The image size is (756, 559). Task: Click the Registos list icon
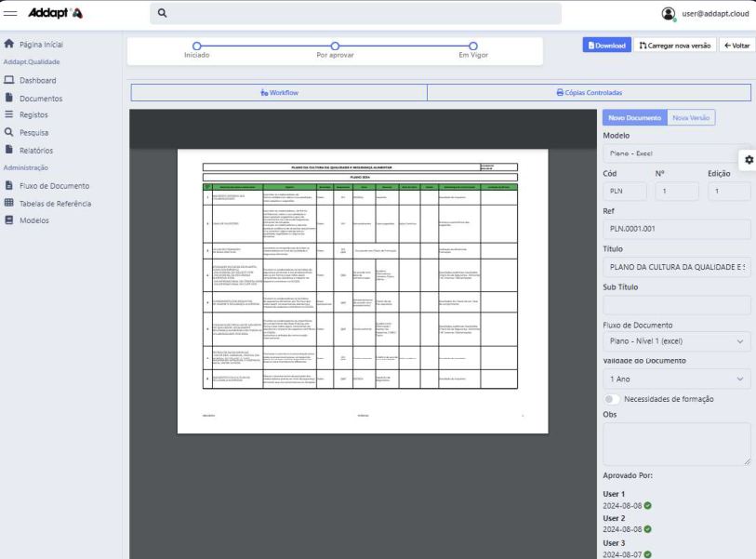click(x=8, y=114)
